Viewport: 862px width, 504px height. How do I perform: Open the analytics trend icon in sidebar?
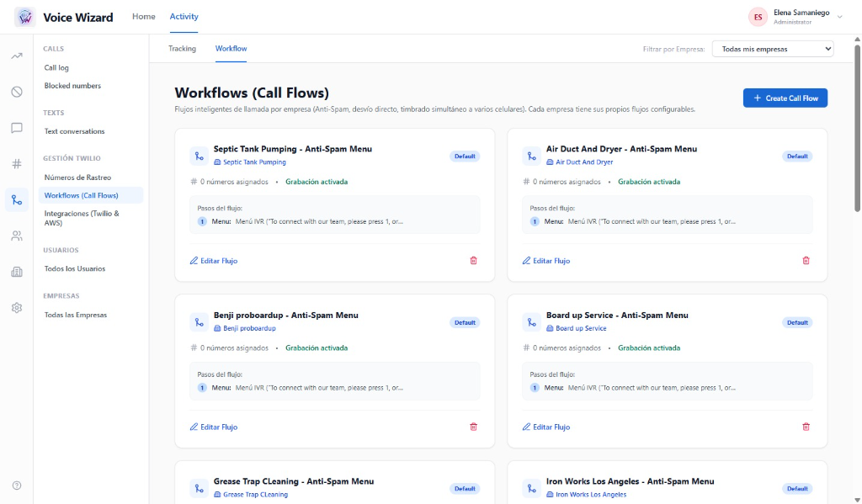[17, 56]
